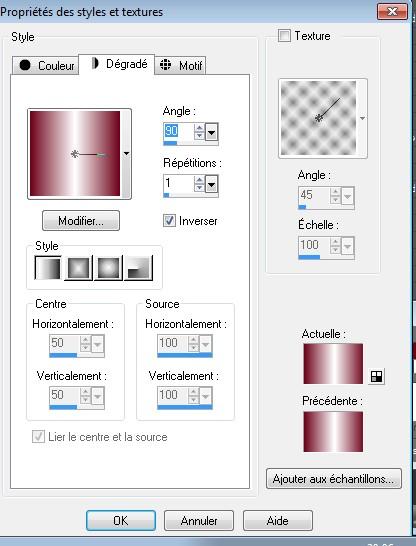The image size is (416, 546).
Task: Select the rectangular gradient style icon
Action: (79, 268)
